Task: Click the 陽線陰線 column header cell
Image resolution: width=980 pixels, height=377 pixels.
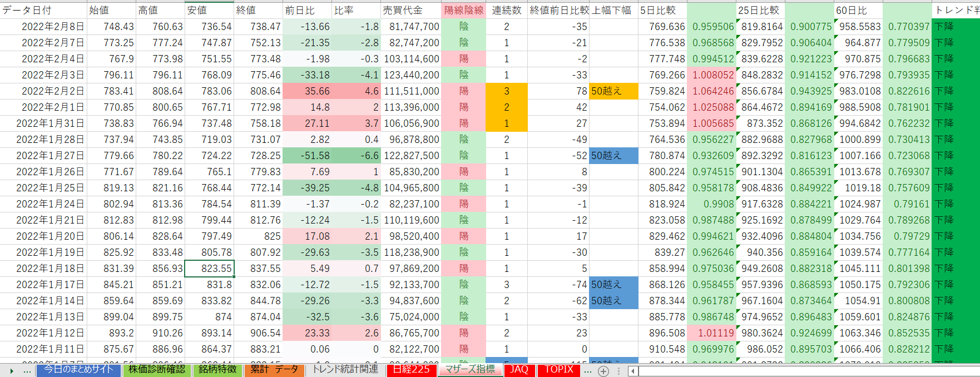Action: 463,10
